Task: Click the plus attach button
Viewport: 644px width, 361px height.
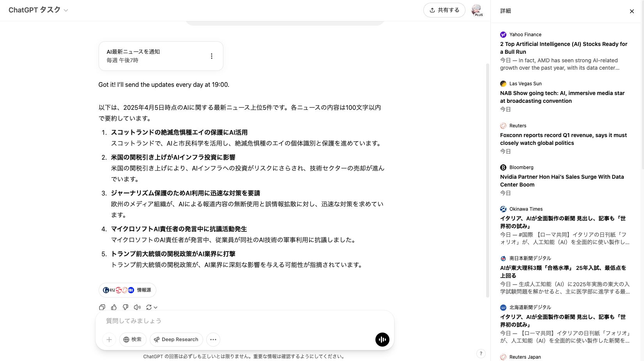Action: pos(109,340)
